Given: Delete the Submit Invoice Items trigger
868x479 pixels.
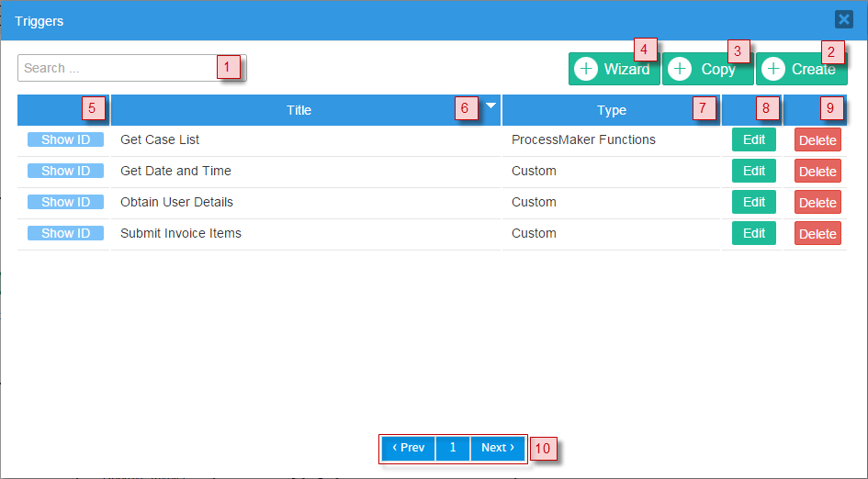Looking at the screenshot, I should click(817, 234).
